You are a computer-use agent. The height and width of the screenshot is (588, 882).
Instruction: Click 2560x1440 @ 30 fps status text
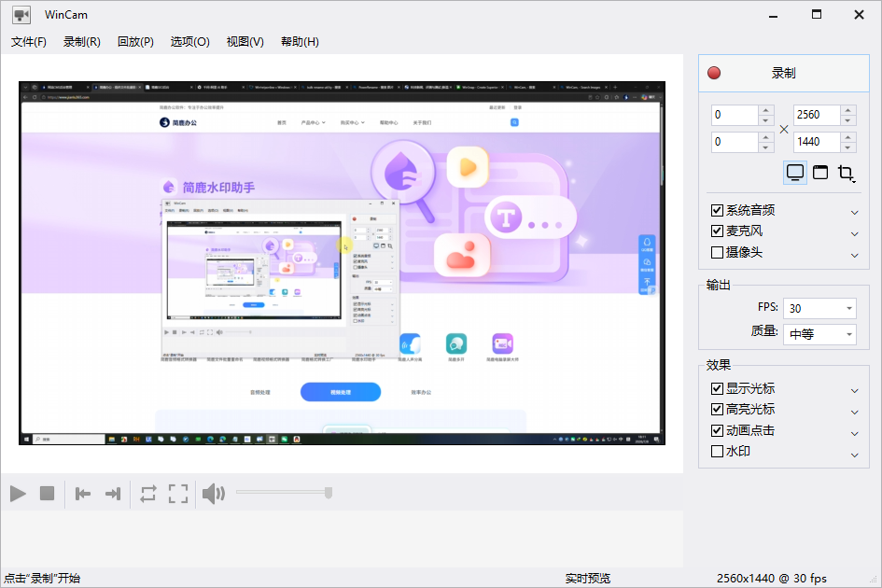coord(772,579)
